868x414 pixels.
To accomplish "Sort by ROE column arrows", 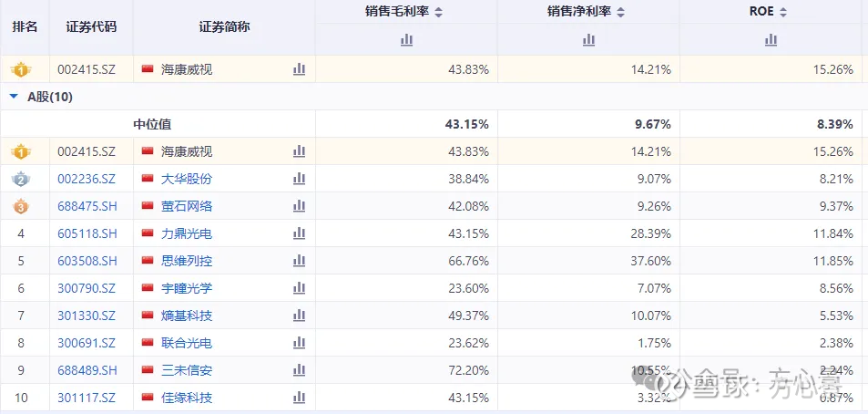I will [x=782, y=12].
